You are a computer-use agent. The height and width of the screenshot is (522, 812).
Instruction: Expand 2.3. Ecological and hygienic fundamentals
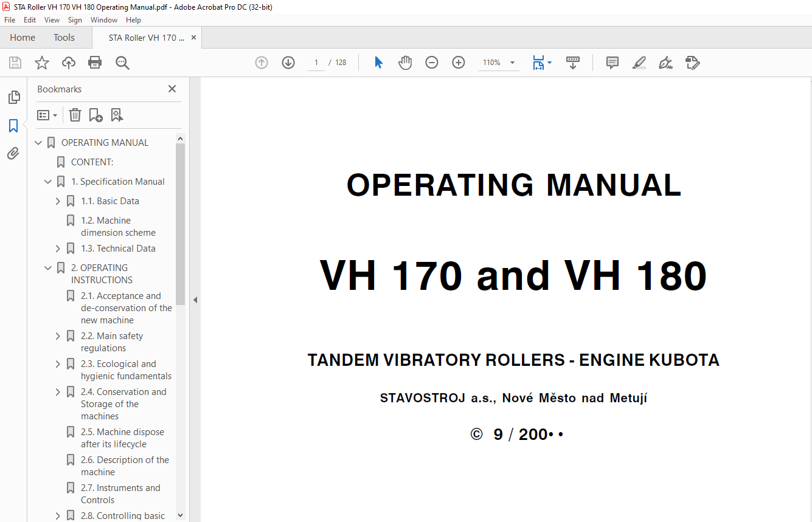(58, 364)
